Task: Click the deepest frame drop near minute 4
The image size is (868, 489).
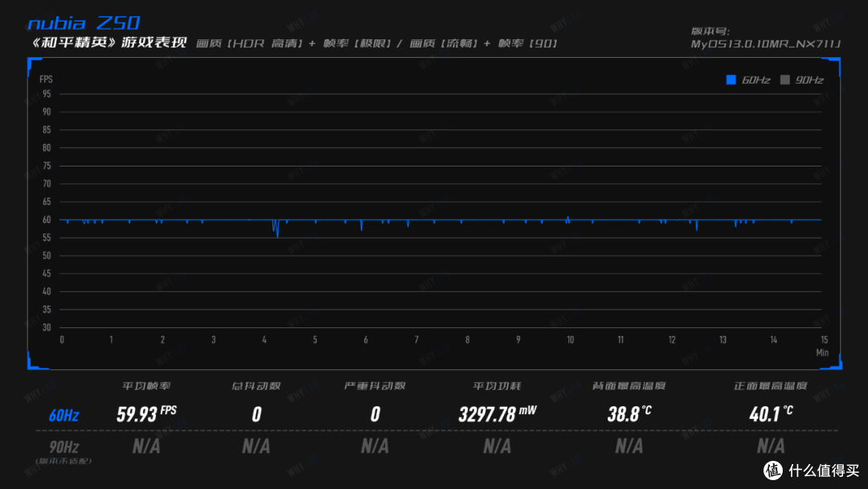Action: [x=277, y=229]
